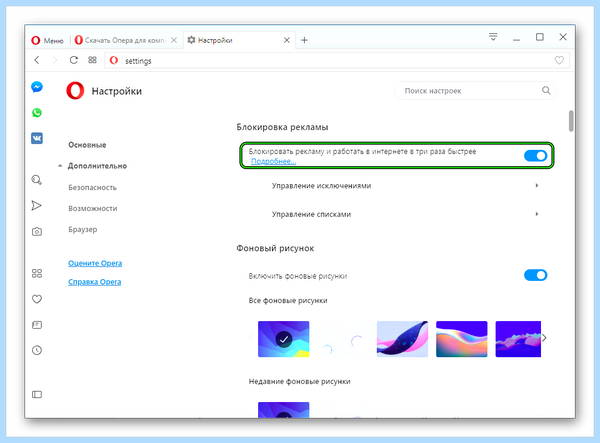600x443 pixels.
Task: Click the Opera logo next to Настройки
Action: pyautogui.click(x=75, y=91)
